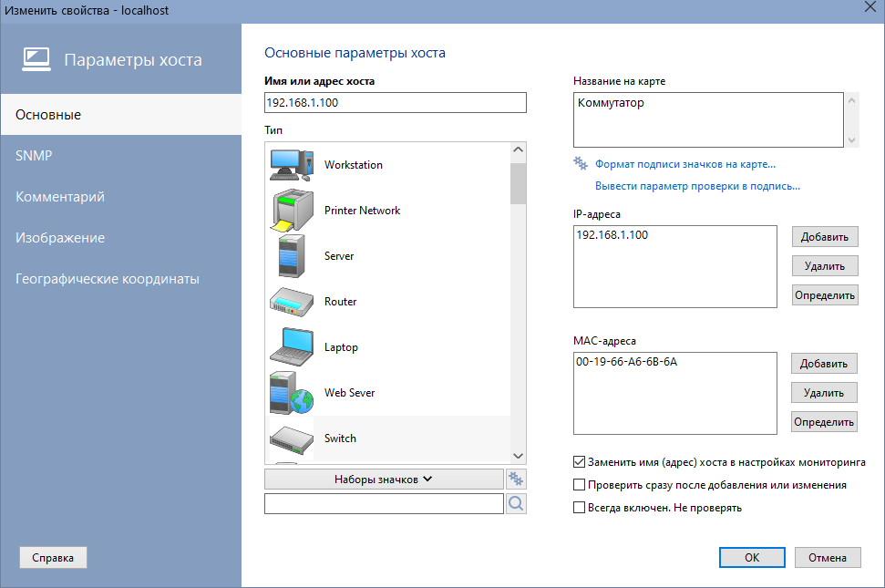Toggle replace host name in monitoring settings
The width and height of the screenshot is (885, 588).
(x=579, y=462)
